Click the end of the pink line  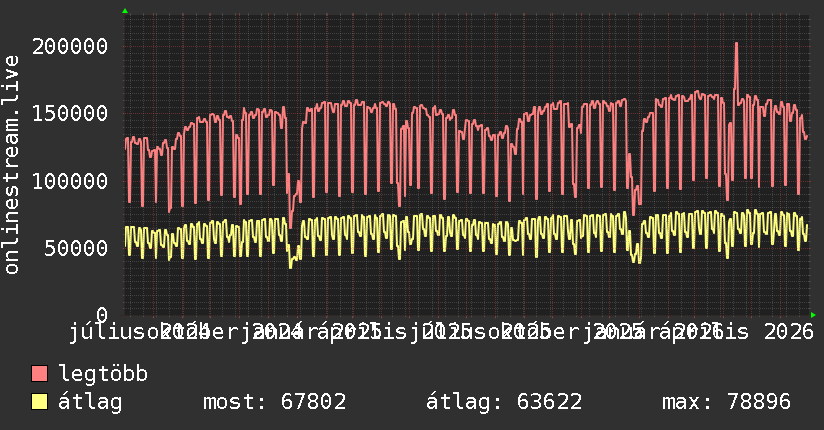tap(806, 137)
